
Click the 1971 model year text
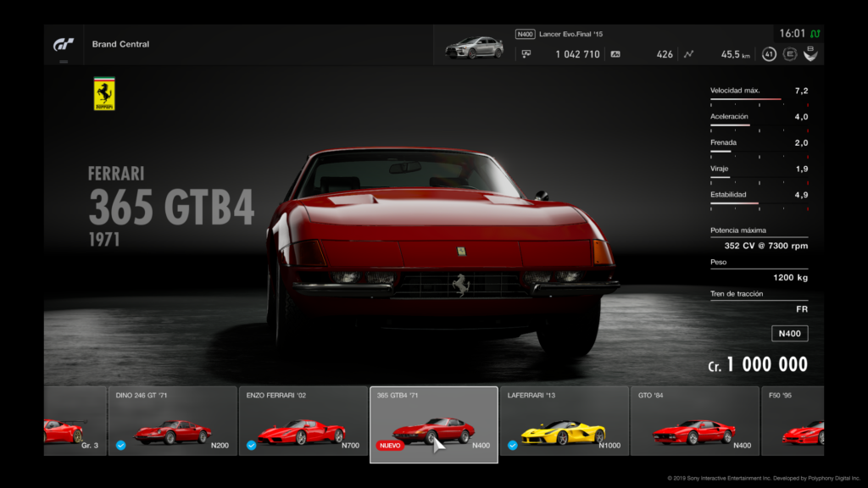point(104,240)
